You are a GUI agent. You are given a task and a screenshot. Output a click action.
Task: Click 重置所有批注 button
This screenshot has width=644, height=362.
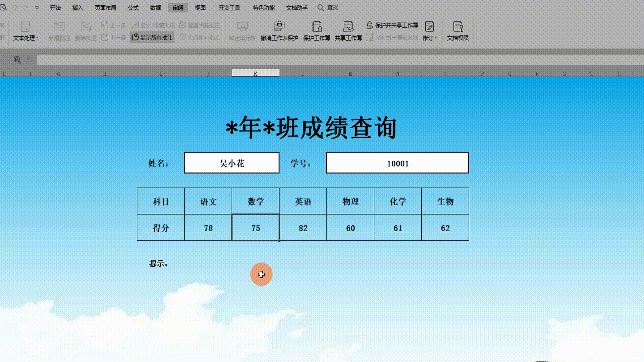[x=200, y=37]
